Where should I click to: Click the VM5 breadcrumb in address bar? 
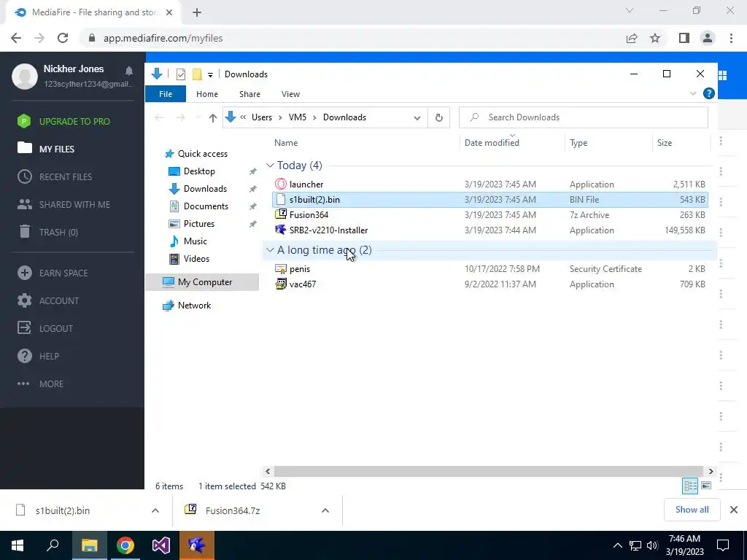[x=298, y=117]
